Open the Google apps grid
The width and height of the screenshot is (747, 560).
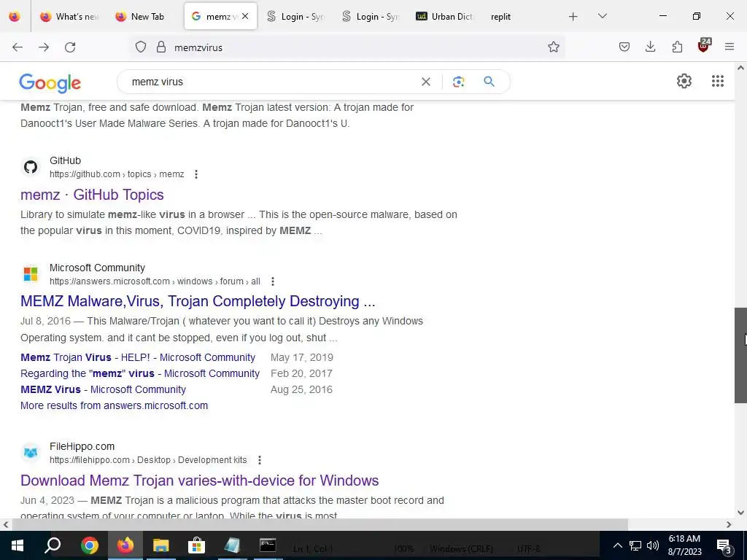(x=718, y=81)
